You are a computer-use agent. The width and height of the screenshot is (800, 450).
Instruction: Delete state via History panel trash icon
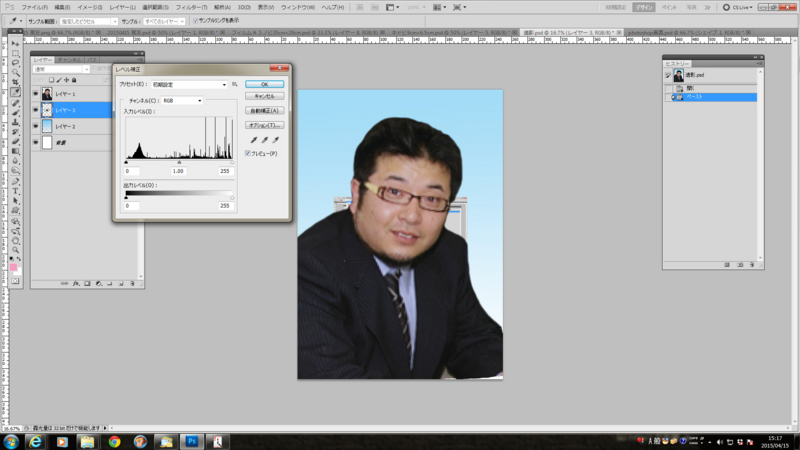coord(752,265)
